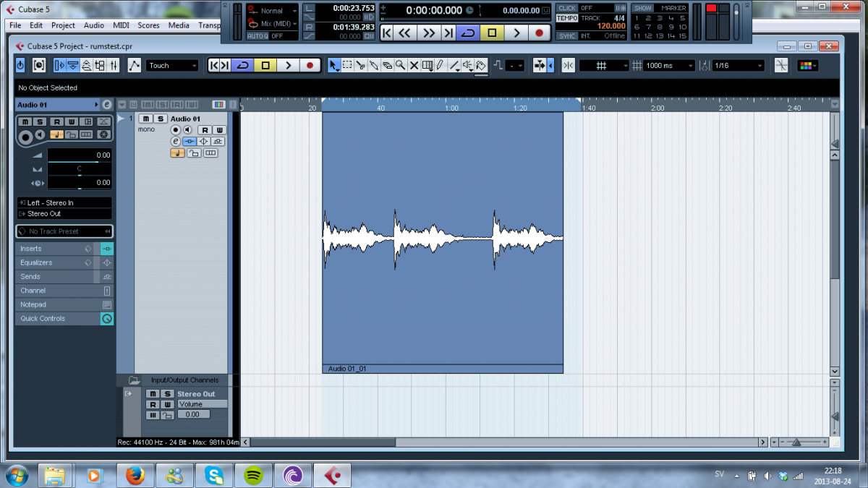Viewport: 868px width, 488px height.
Task: Open the No Track Preset selector
Action: pos(64,231)
